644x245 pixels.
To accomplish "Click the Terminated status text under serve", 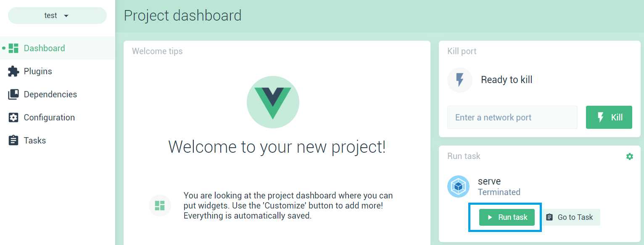I will tap(499, 192).
